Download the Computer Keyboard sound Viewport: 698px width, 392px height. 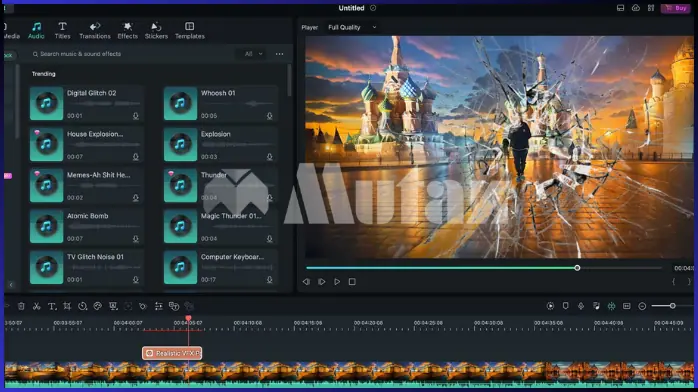click(x=270, y=280)
